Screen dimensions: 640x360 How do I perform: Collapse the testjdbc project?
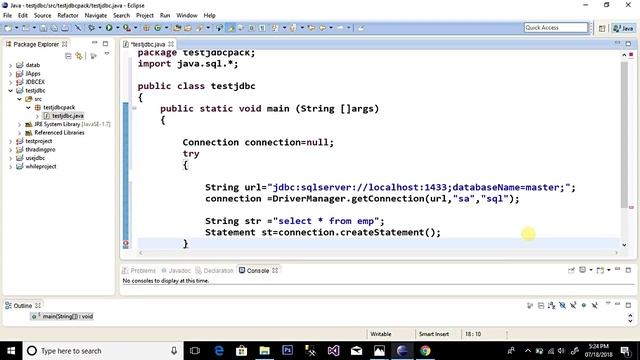(x=11, y=91)
